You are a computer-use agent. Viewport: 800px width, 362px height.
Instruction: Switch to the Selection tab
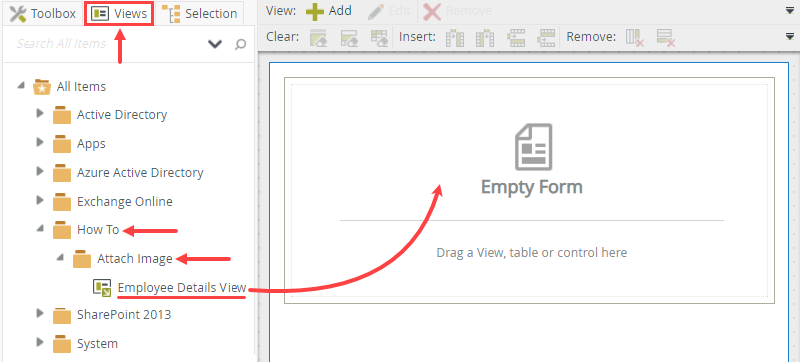coord(199,13)
